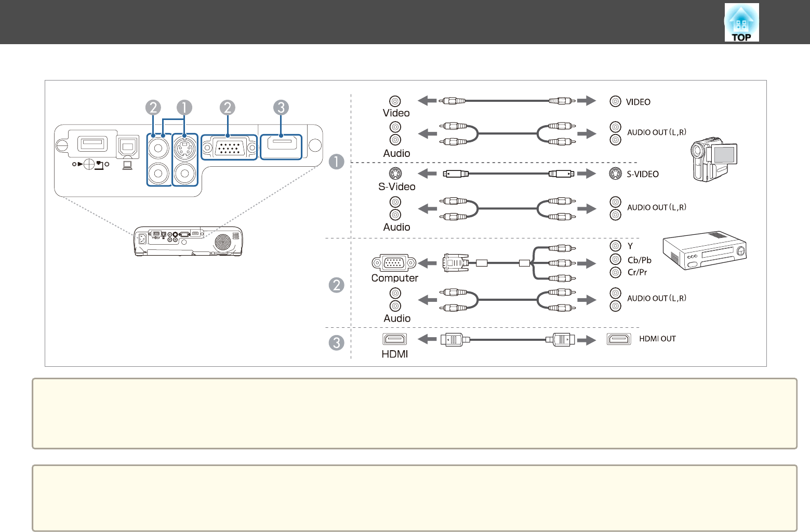
Task: Click the camcorder illustration
Action: 714,159
